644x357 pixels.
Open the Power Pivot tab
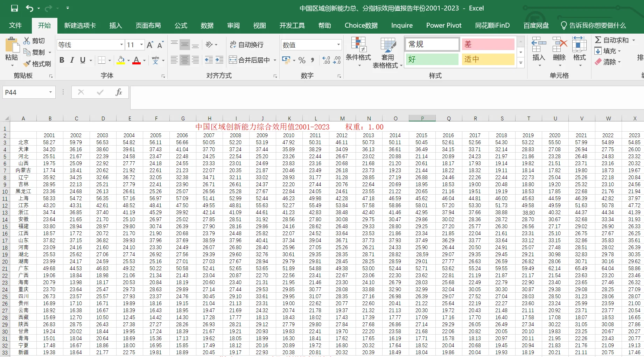(x=443, y=25)
